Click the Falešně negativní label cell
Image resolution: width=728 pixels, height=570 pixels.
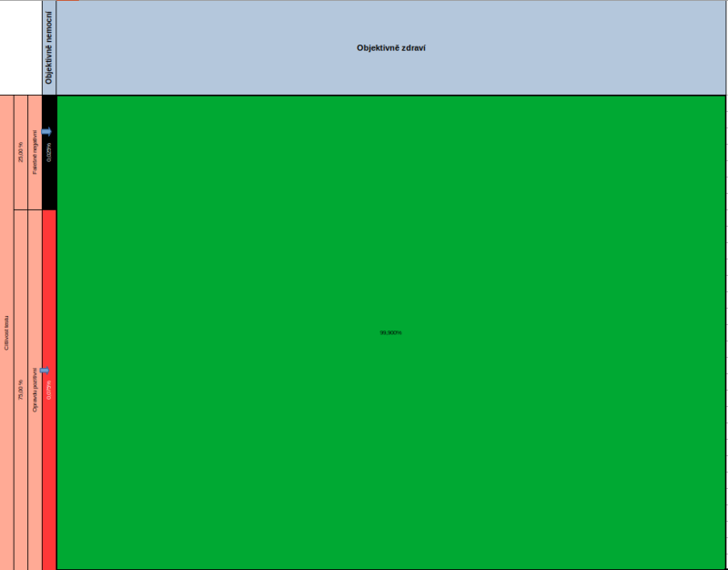(35, 152)
